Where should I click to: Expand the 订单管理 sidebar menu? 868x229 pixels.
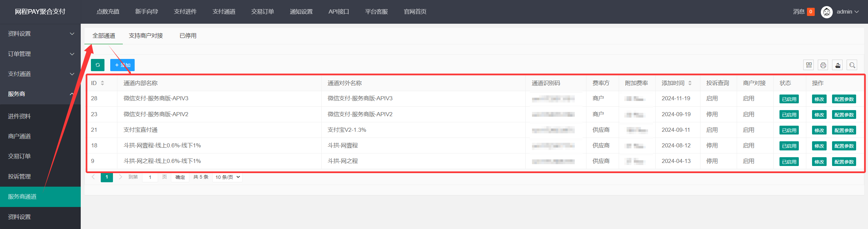pos(40,54)
